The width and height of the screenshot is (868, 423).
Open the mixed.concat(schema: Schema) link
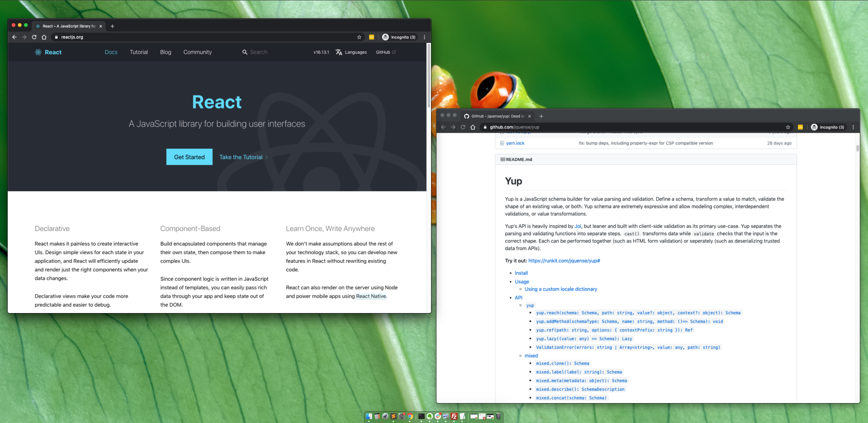tap(571, 398)
